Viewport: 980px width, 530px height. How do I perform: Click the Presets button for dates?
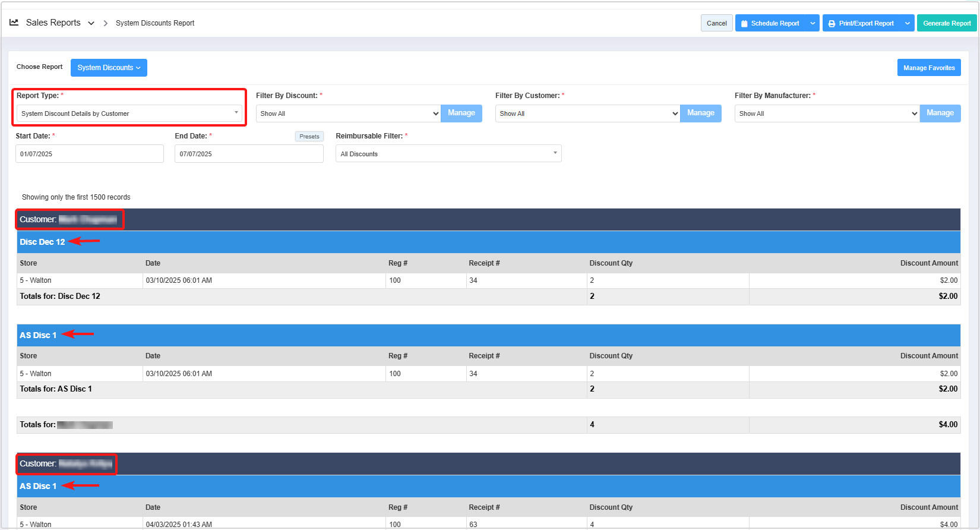(309, 137)
